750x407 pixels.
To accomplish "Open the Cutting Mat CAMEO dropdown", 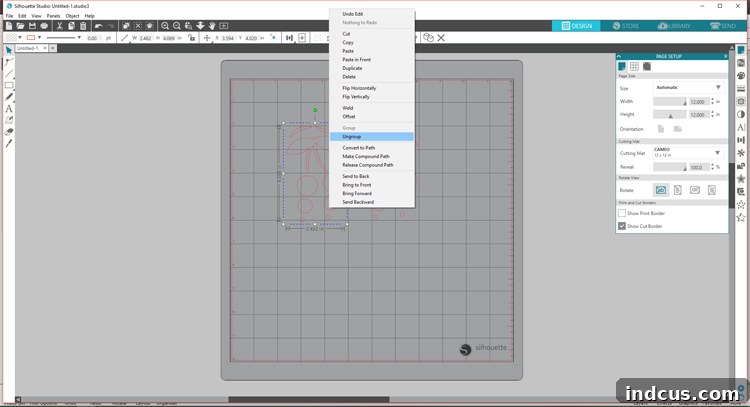I will (688, 153).
